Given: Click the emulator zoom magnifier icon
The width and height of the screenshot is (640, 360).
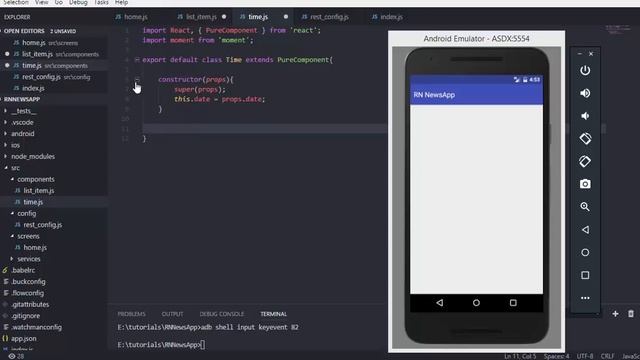Looking at the screenshot, I should [585, 207].
